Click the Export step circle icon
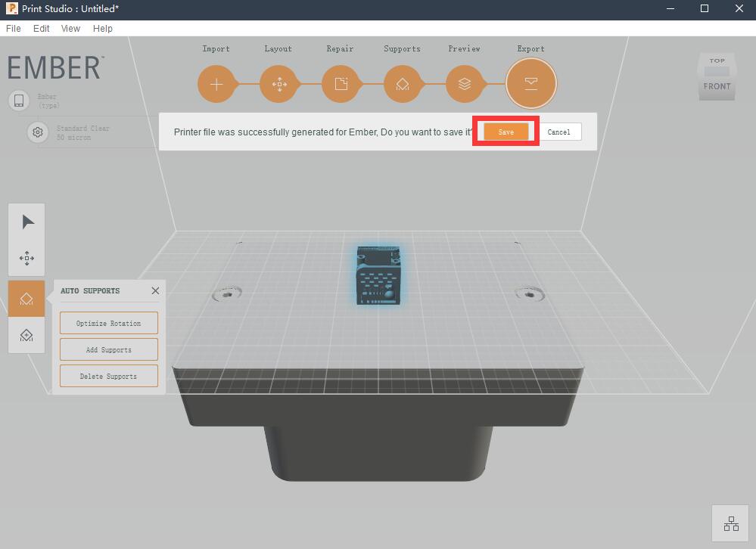The height and width of the screenshot is (549, 756). (x=530, y=84)
